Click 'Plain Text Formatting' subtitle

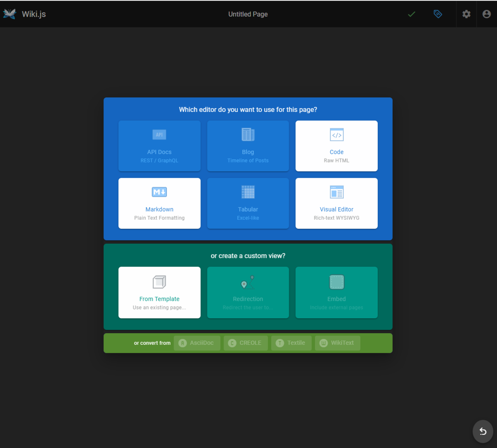[159, 218]
